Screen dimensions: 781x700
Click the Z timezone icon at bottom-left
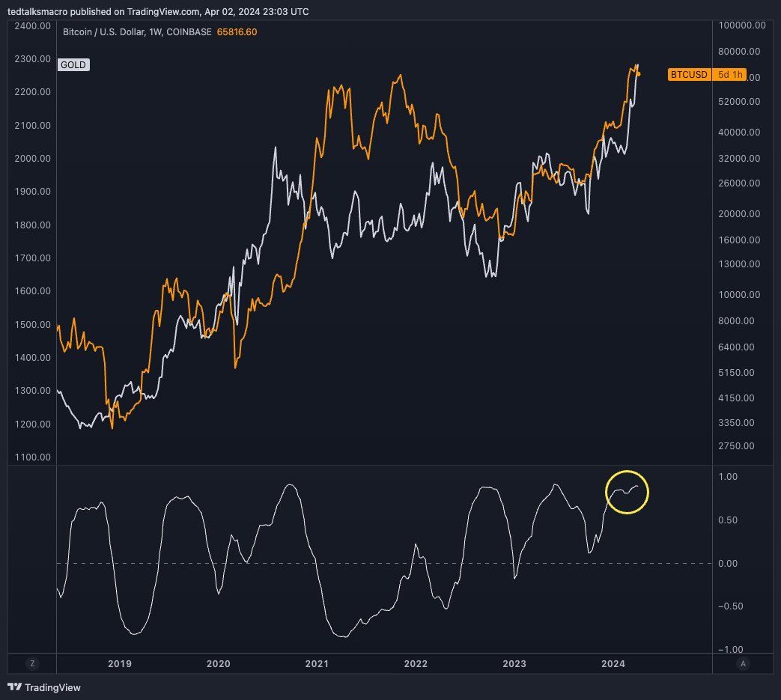(32, 663)
